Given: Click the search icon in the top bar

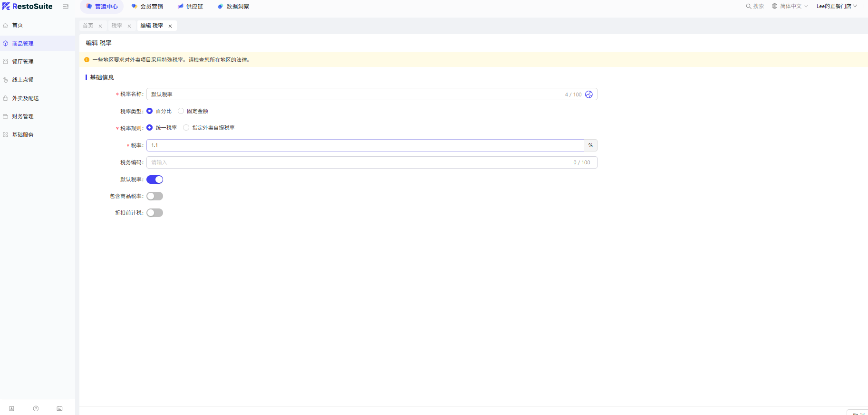Looking at the screenshot, I should pyautogui.click(x=749, y=6).
